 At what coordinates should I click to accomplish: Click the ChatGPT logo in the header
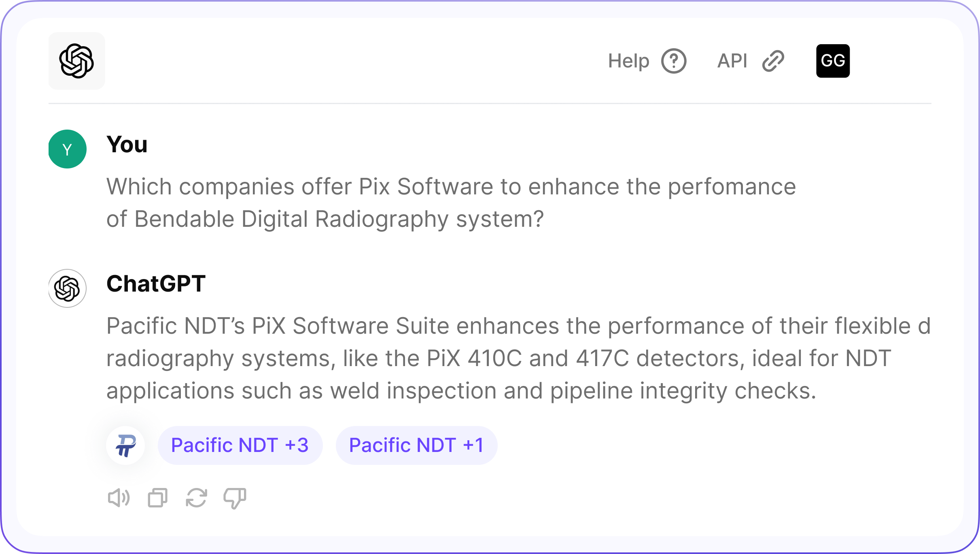(76, 61)
